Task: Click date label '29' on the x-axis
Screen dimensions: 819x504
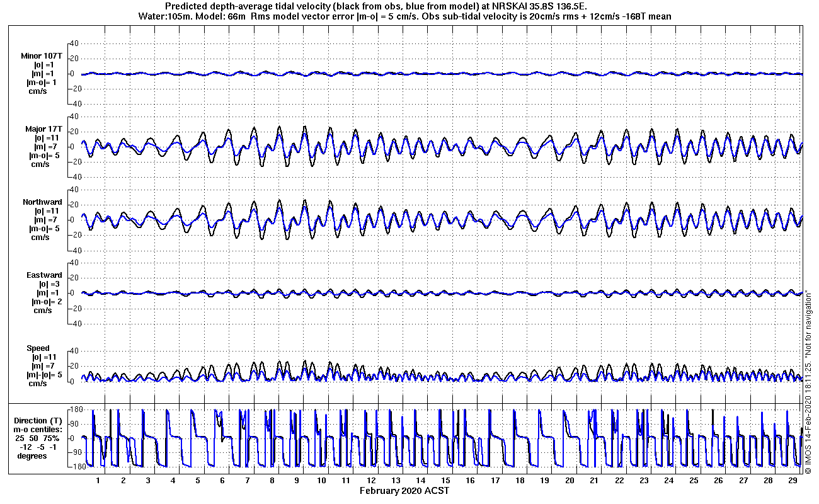Action: [x=793, y=480]
